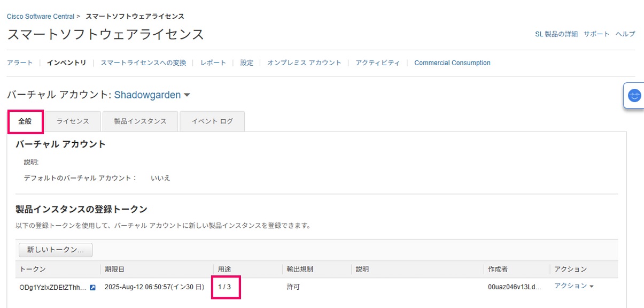Screen dimensions: 644x308
Task: Click the 新しいトークン... button
Action: (56, 250)
